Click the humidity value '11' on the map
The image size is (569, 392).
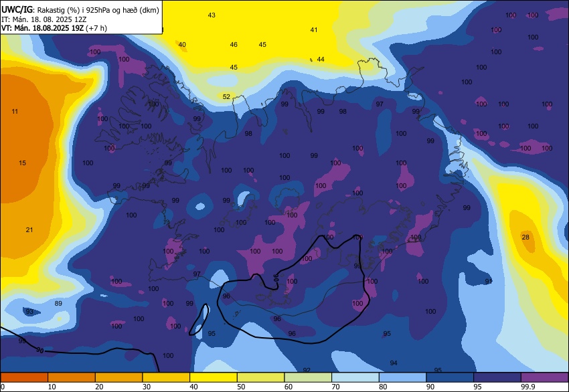15,111
